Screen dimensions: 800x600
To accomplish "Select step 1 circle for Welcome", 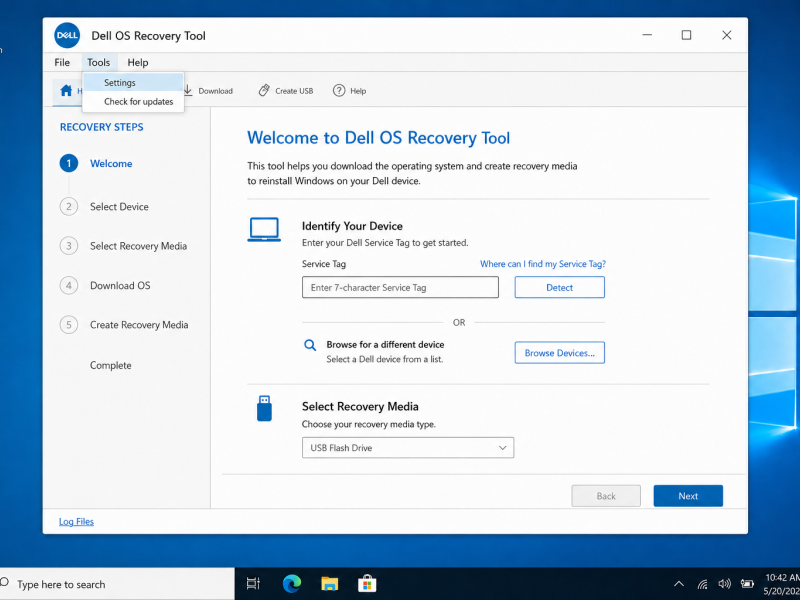I will [x=69, y=163].
